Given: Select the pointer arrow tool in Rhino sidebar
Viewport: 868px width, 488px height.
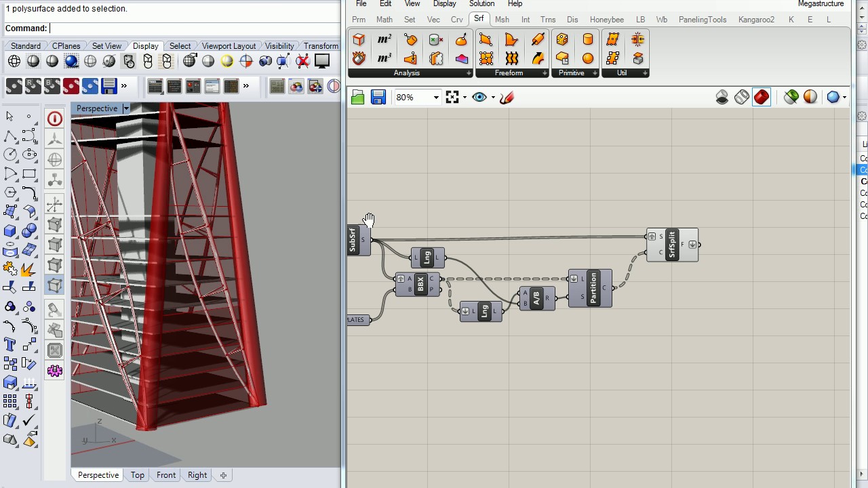Looking at the screenshot, I should coord(9,117).
